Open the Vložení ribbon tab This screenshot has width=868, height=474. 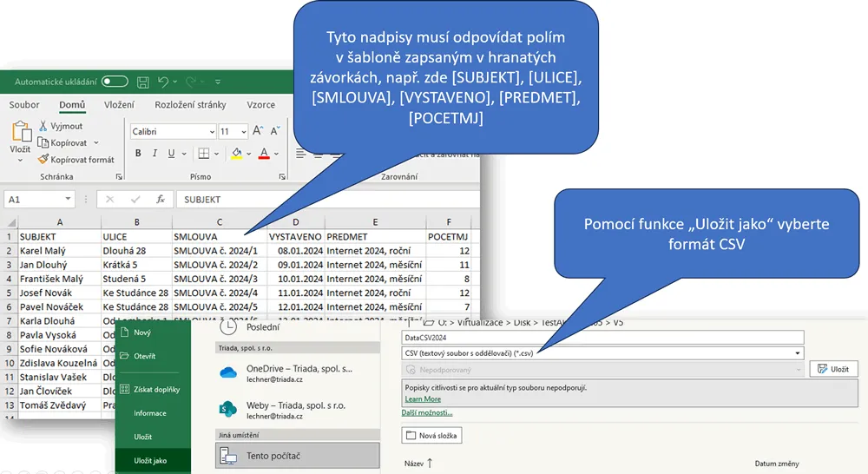point(119,105)
